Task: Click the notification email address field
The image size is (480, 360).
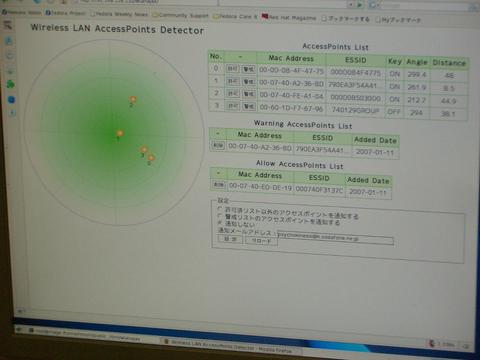Action: click(x=335, y=238)
